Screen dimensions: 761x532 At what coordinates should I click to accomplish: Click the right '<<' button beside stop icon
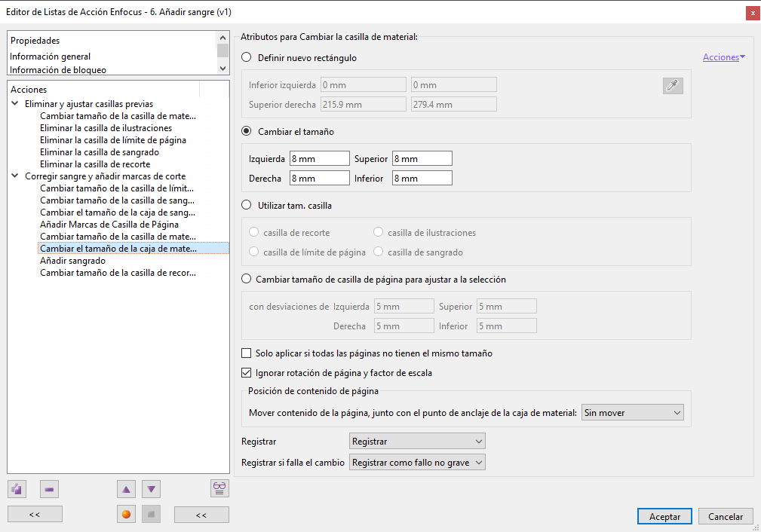point(201,515)
